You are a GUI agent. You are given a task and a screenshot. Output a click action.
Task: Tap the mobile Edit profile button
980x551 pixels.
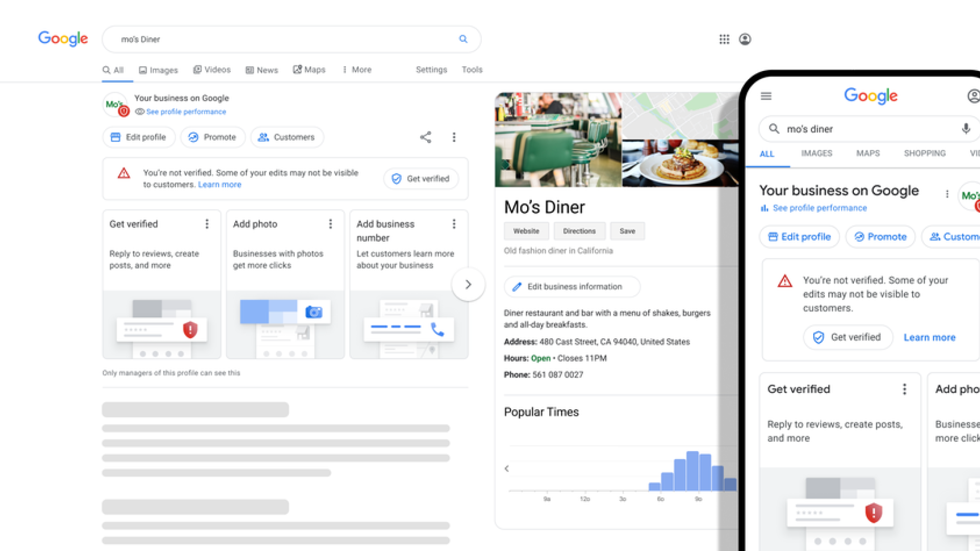click(799, 237)
